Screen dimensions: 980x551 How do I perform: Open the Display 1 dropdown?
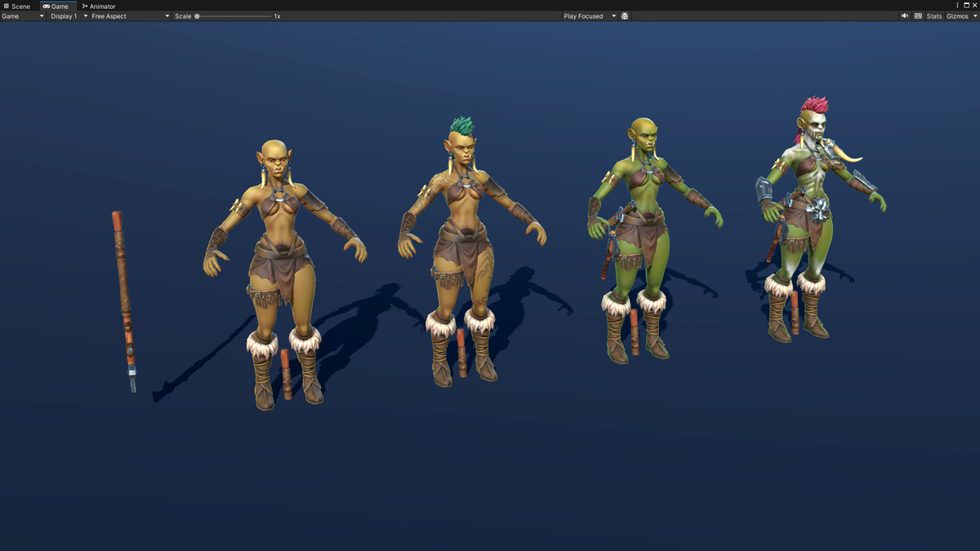[65, 16]
